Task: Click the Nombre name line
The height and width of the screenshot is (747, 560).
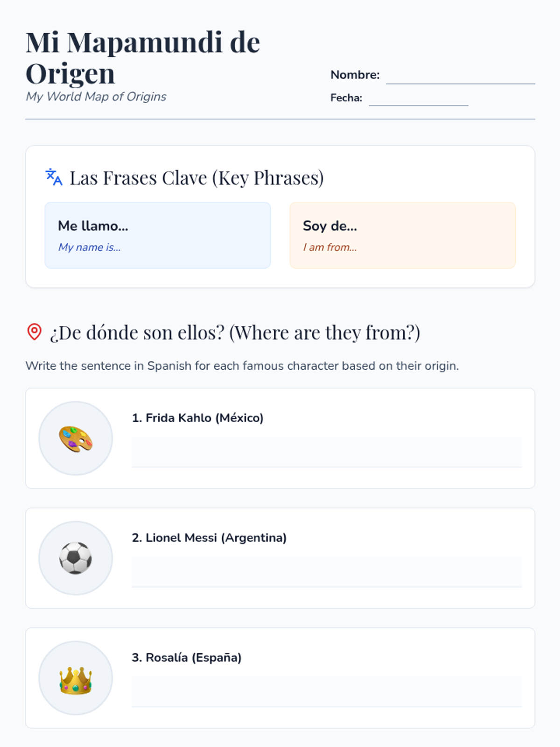Action: pyautogui.click(x=460, y=77)
